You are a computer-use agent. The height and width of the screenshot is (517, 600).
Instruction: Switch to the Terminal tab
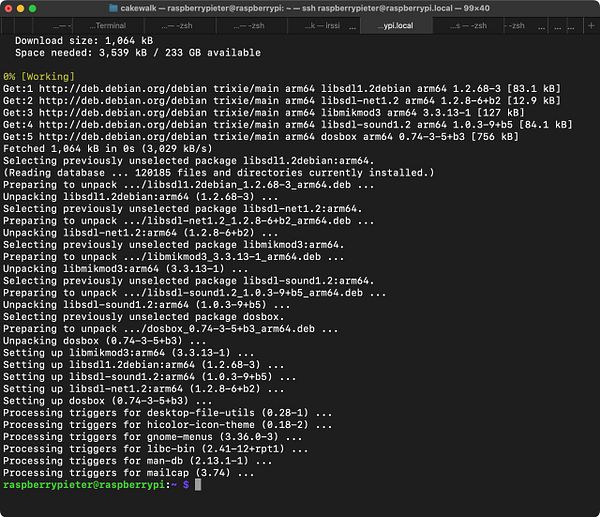[x=108, y=26]
